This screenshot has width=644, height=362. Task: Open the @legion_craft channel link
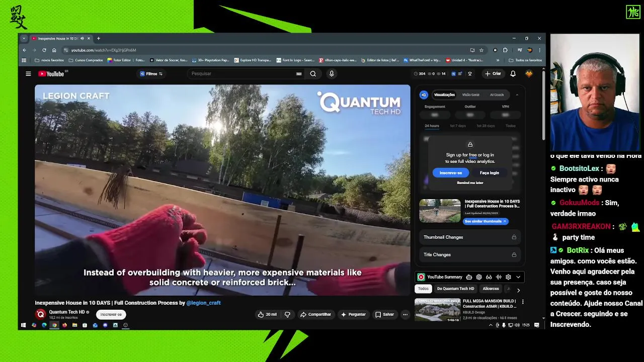point(203,303)
